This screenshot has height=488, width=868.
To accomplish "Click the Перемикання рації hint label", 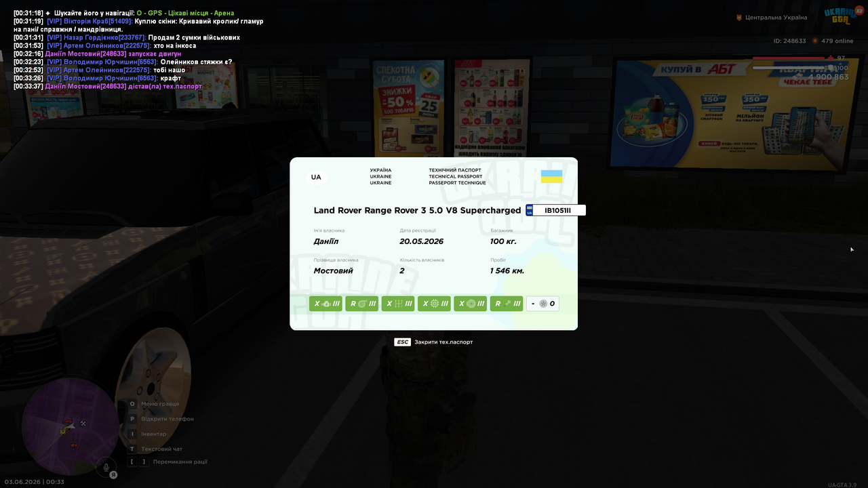I will click(180, 462).
